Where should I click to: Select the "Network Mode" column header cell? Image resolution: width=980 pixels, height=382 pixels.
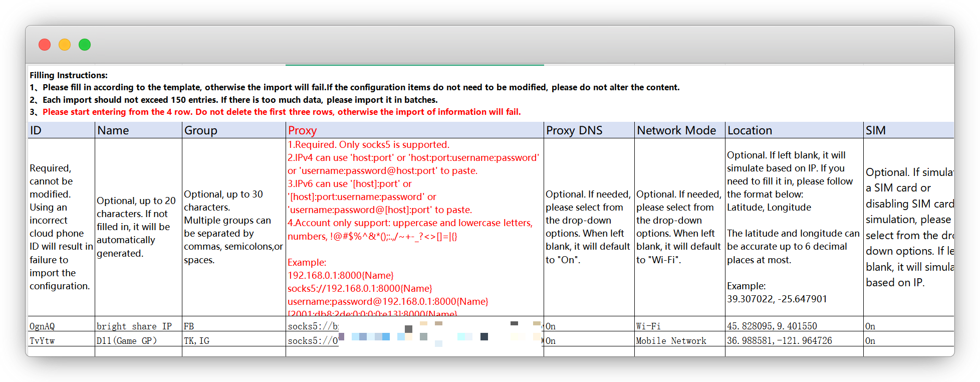tap(680, 130)
